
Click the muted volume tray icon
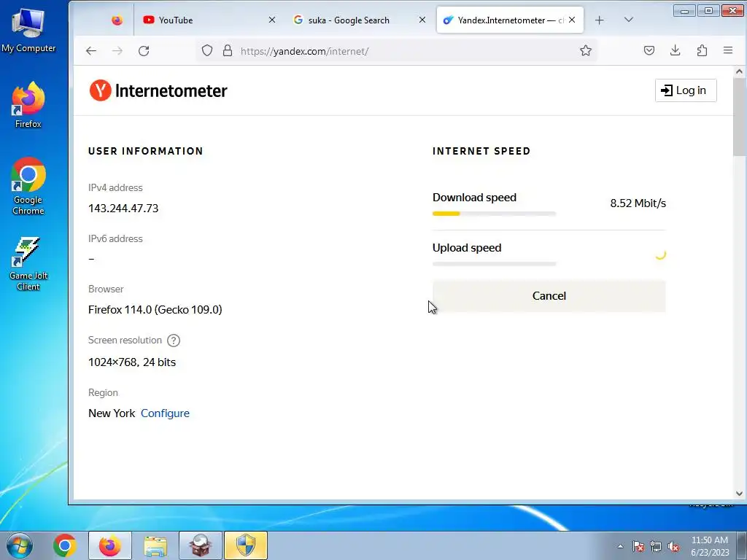point(673,546)
